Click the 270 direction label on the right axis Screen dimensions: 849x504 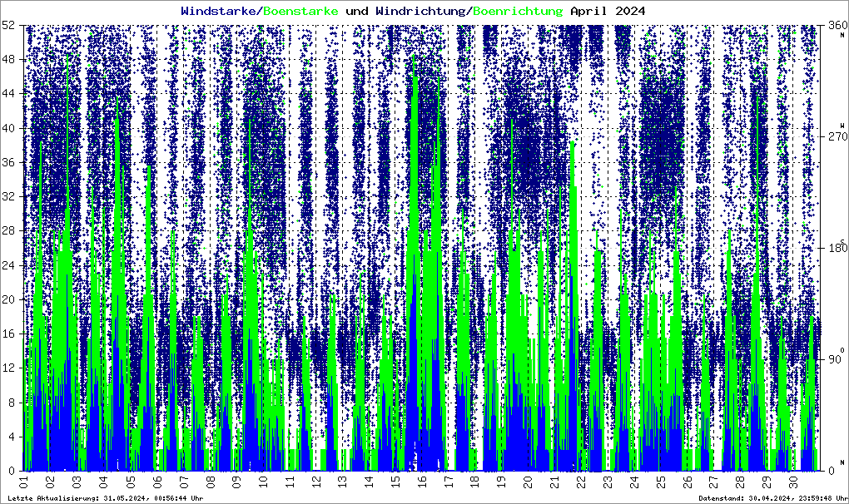833,136
